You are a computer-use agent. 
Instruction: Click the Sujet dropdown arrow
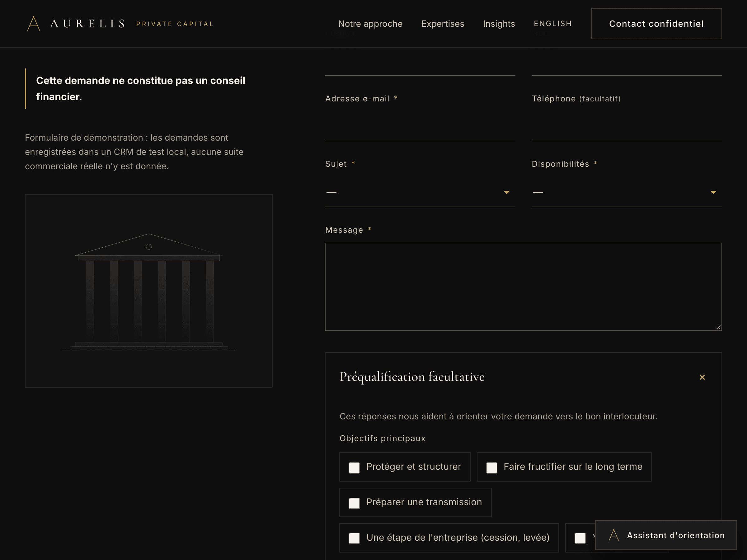506,192
